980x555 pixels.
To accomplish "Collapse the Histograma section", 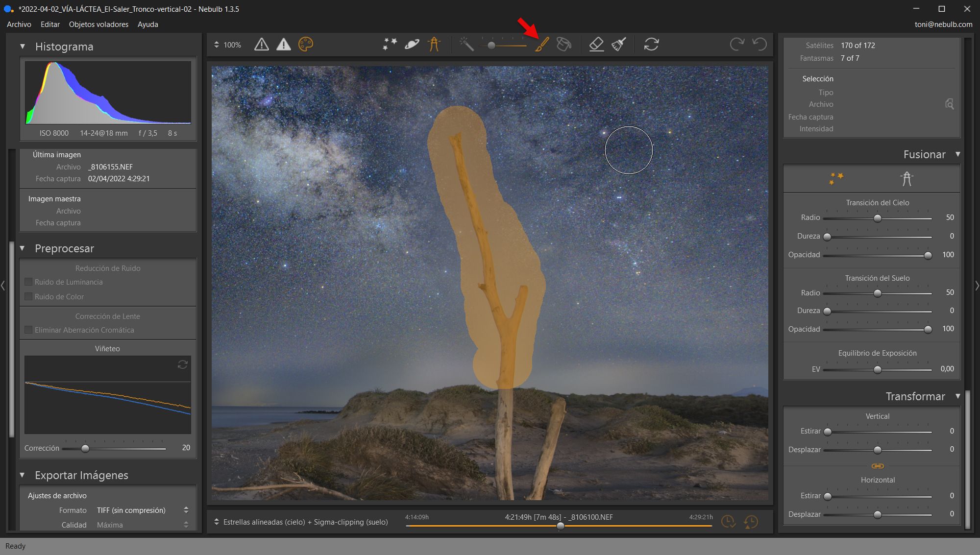I will click(x=23, y=47).
